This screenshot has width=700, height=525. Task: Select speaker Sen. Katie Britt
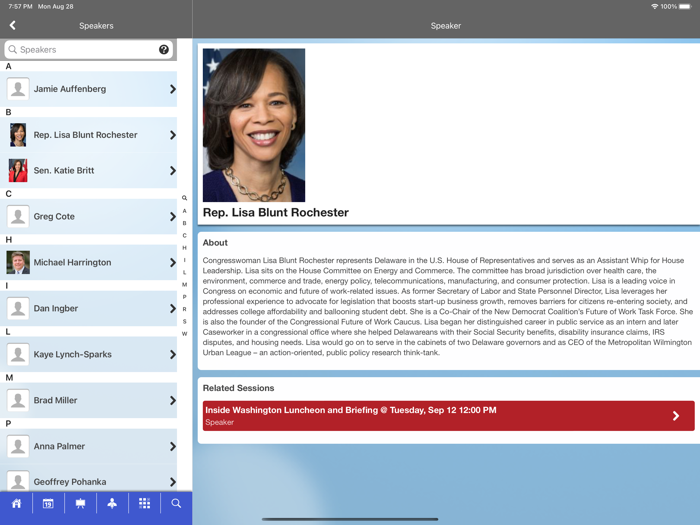(88, 171)
